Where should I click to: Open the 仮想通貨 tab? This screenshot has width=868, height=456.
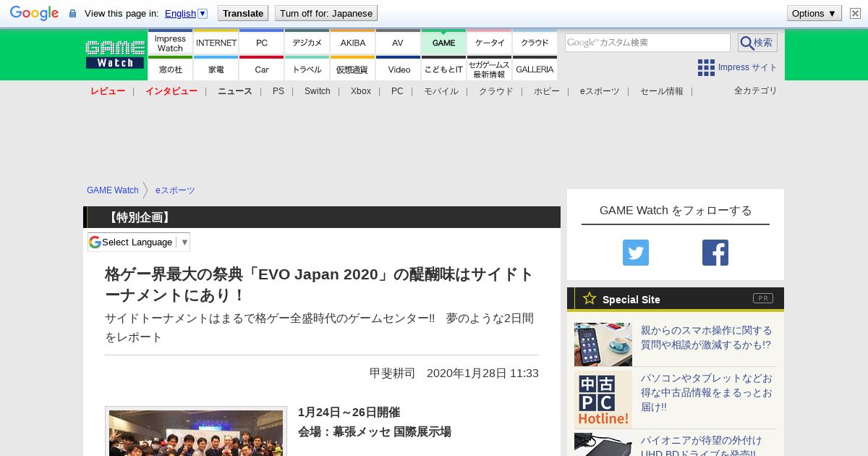pos(352,69)
